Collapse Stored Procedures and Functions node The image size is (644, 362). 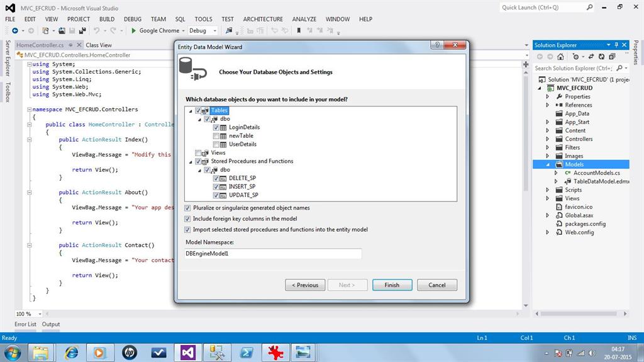click(191, 162)
